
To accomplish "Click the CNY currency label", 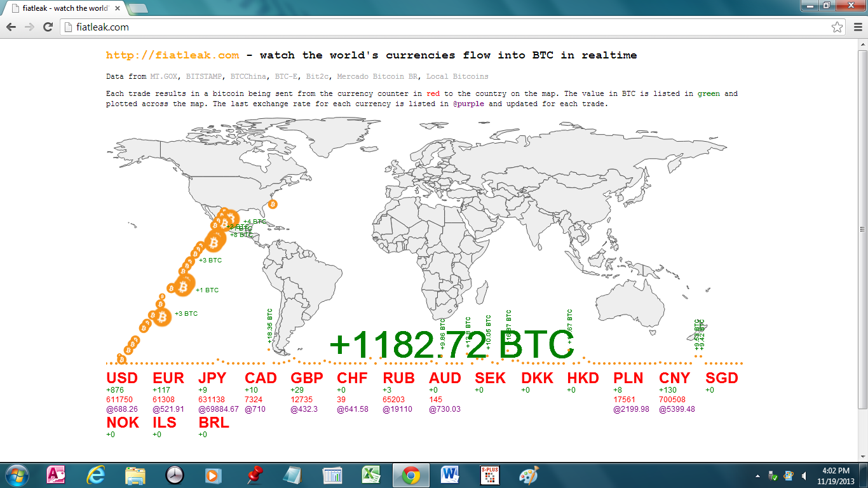I will point(674,378).
